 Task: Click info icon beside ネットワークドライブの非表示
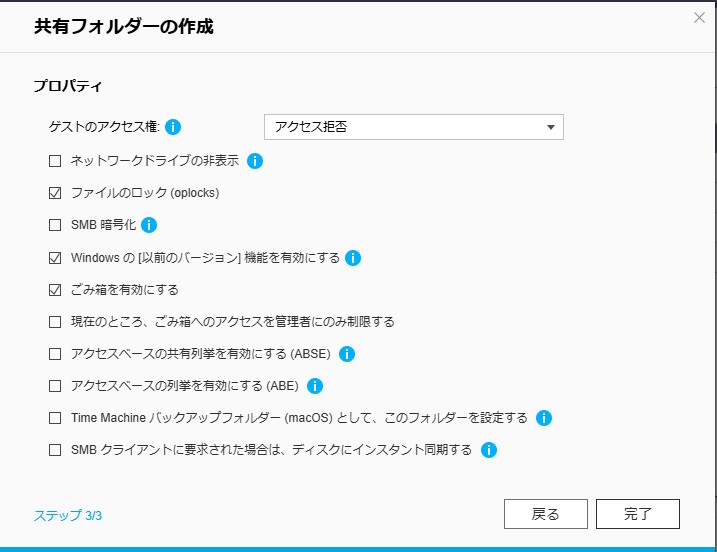click(255, 161)
